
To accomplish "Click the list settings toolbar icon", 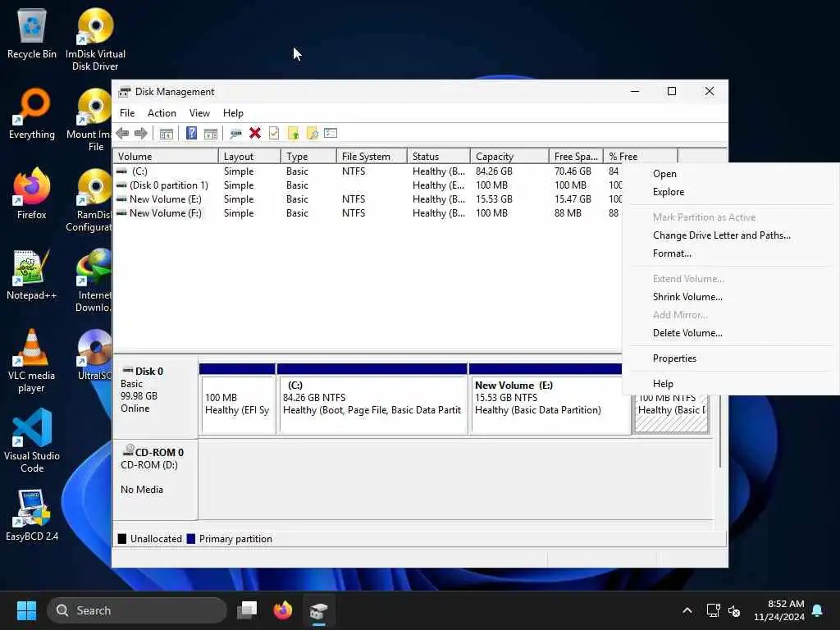I will [331, 133].
